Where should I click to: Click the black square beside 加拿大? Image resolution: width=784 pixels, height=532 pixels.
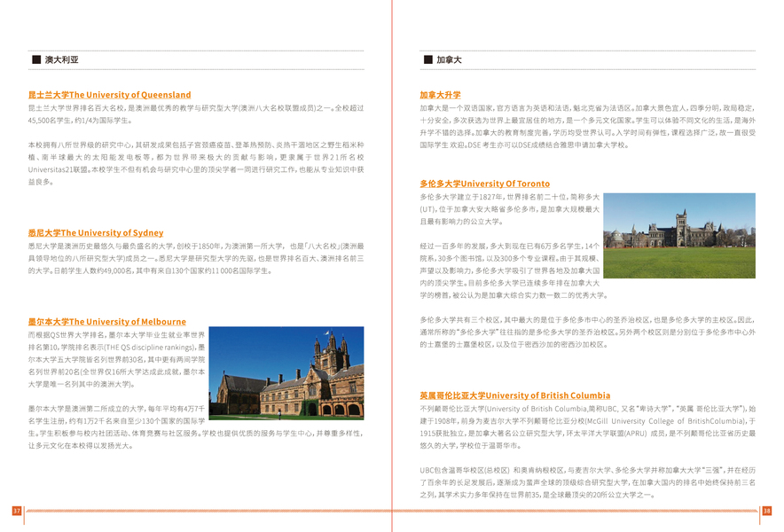pyautogui.click(x=428, y=59)
